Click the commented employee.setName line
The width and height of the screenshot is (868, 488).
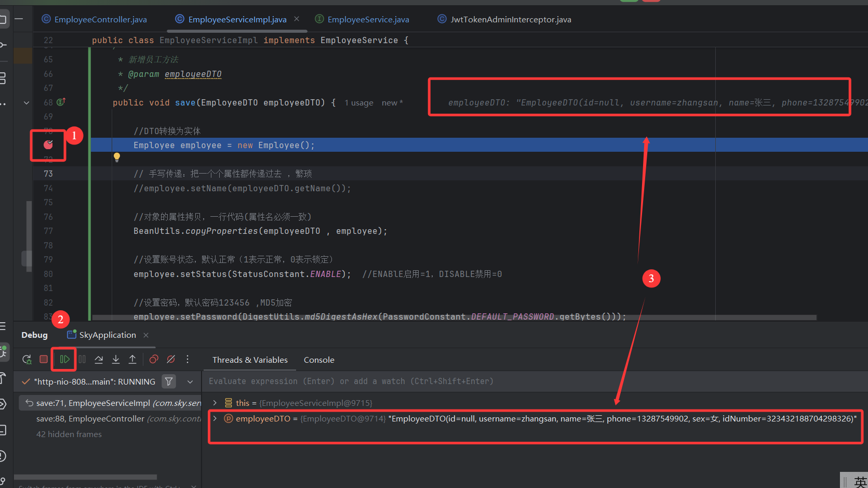(x=242, y=188)
